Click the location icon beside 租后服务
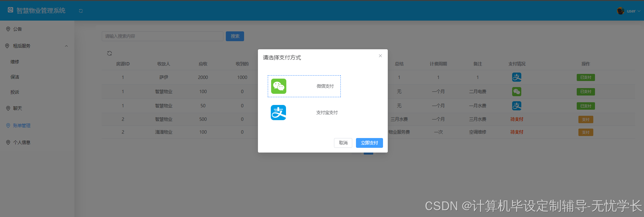Image resolution: width=644 pixels, height=217 pixels. [x=7, y=46]
